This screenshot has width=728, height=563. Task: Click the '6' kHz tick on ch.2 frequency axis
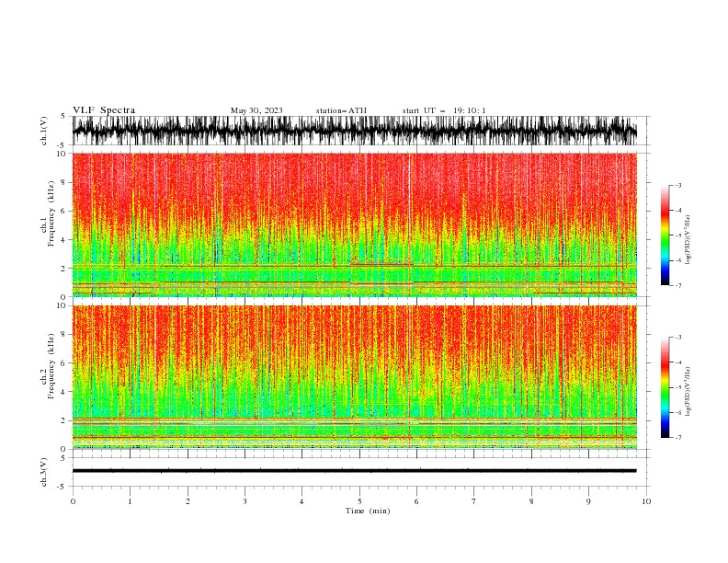(x=63, y=363)
